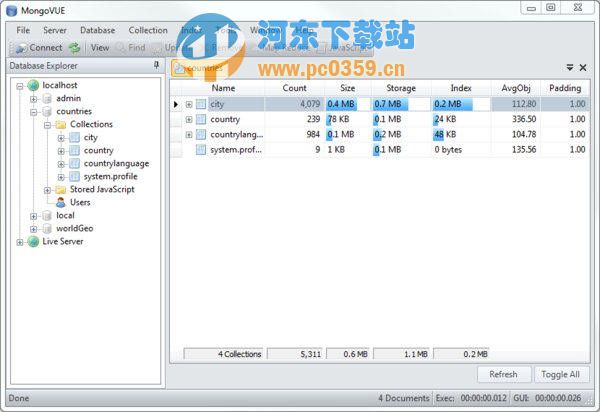The width and height of the screenshot is (600, 412).
Task: Select the city collection icon in the tree
Action: pos(74,138)
